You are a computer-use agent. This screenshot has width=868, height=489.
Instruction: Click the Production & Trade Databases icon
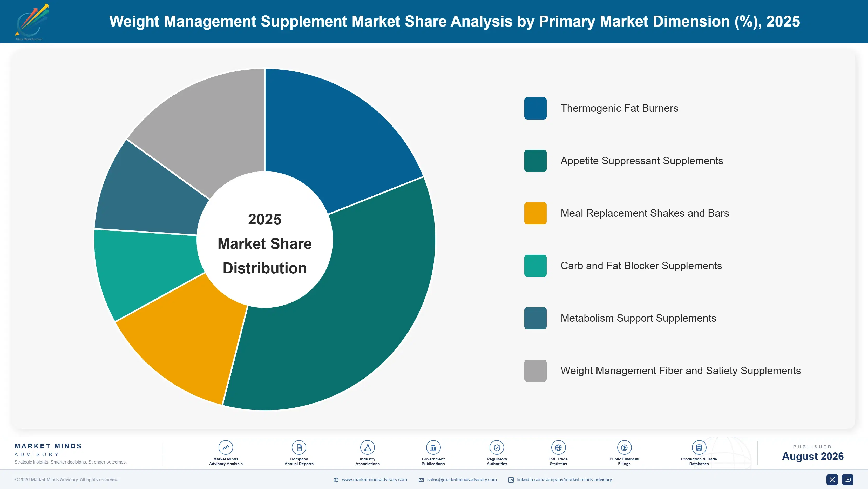click(x=699, y=447)
